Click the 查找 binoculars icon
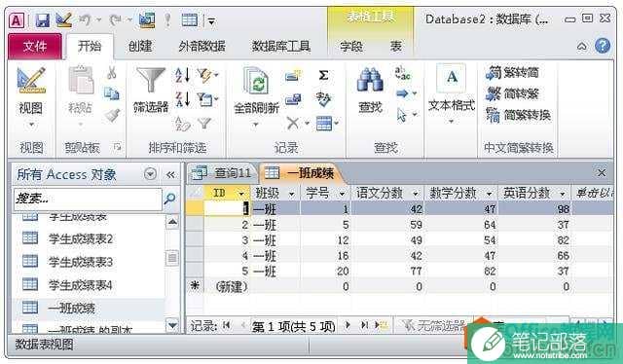Image resolution: width=623 pixels, height=364 pixels. pyautogui.click(x=370, y=80)
